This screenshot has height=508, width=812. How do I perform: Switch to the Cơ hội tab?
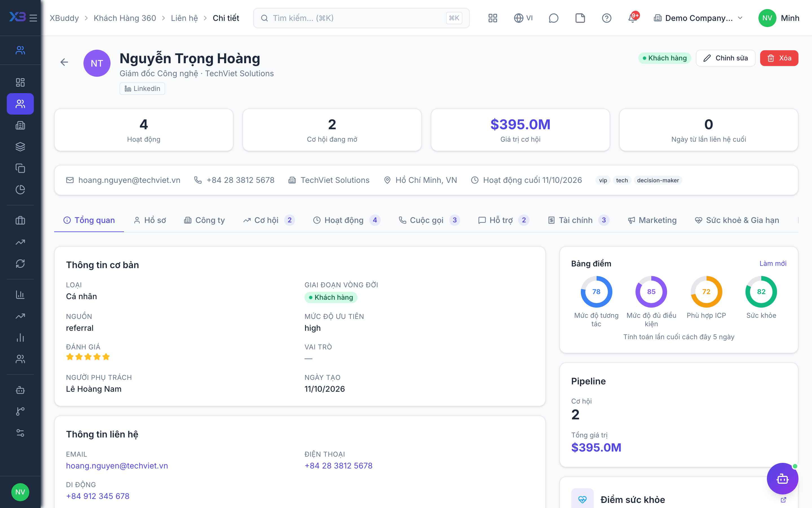point(269,220)
